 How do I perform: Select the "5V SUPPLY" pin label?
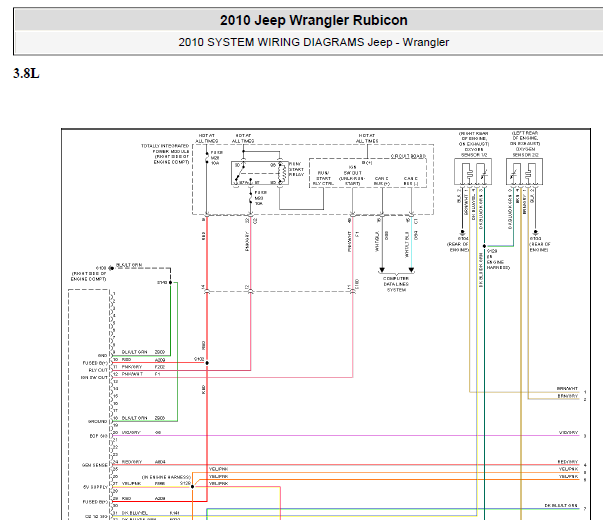(x=95, y=487)
